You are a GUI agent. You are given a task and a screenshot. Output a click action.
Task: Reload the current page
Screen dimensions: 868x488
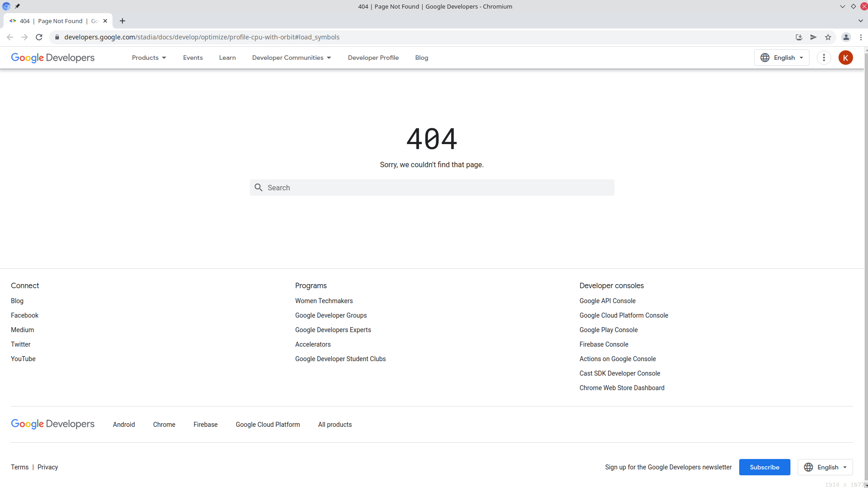[39, 37]
